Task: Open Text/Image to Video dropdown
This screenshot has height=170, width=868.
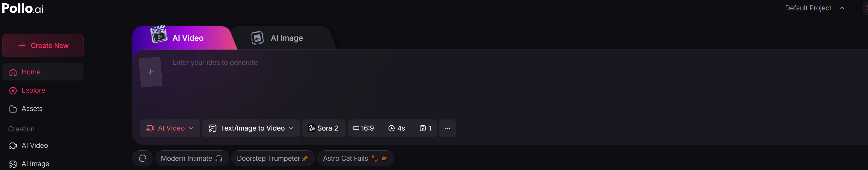Action: click(251, 128)
